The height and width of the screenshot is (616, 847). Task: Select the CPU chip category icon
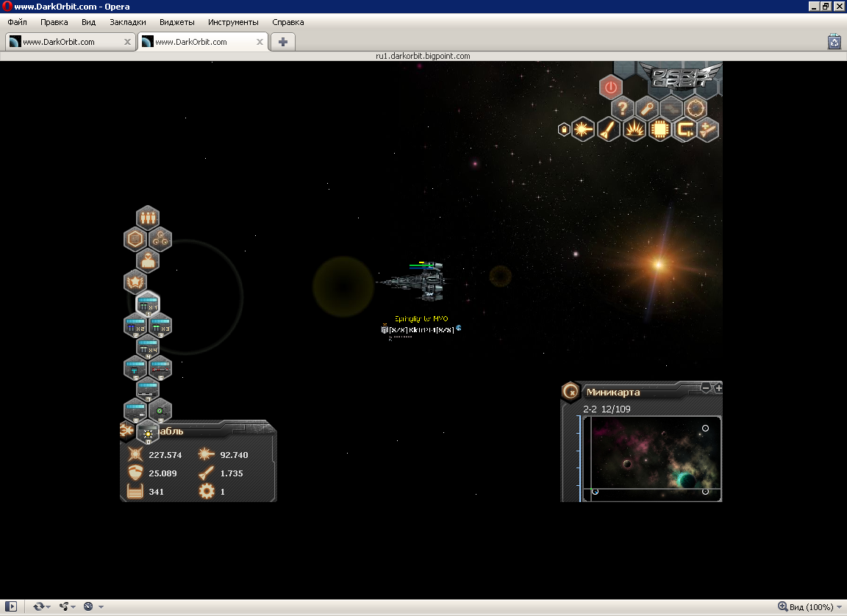click(660, 129)
